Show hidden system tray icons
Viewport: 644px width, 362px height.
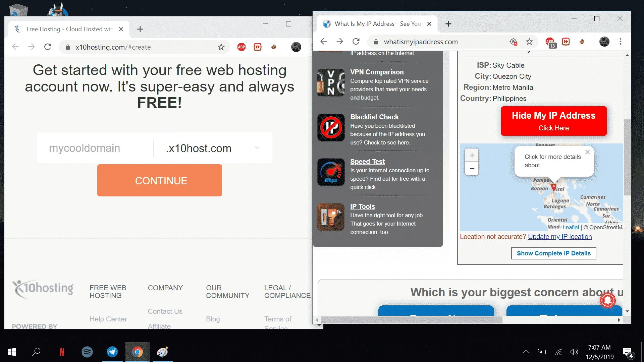526,352
